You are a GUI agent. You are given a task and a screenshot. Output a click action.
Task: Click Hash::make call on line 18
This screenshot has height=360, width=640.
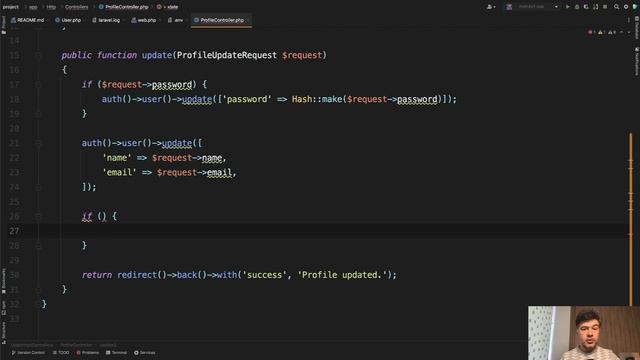click(318, 99)
